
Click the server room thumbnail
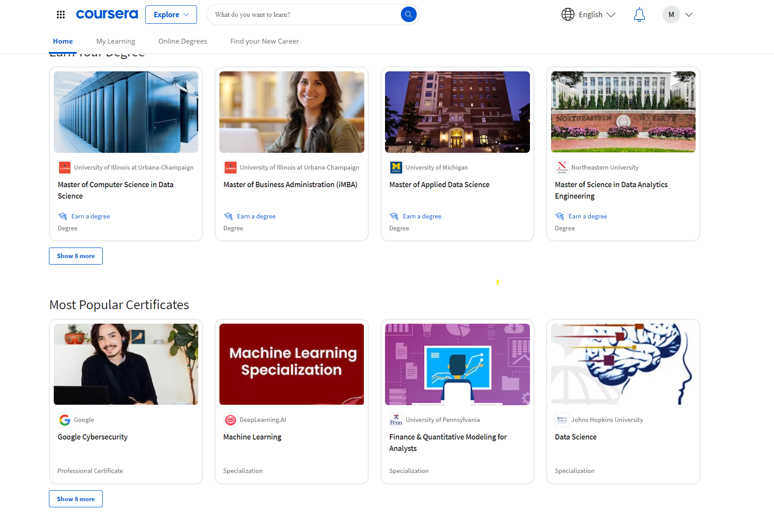tap(126, 112)
